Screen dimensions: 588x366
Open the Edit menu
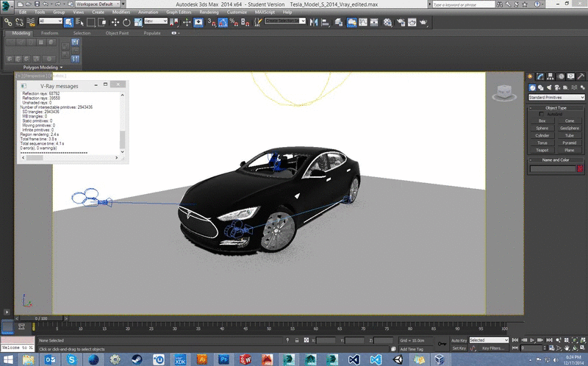click(23, 12)
